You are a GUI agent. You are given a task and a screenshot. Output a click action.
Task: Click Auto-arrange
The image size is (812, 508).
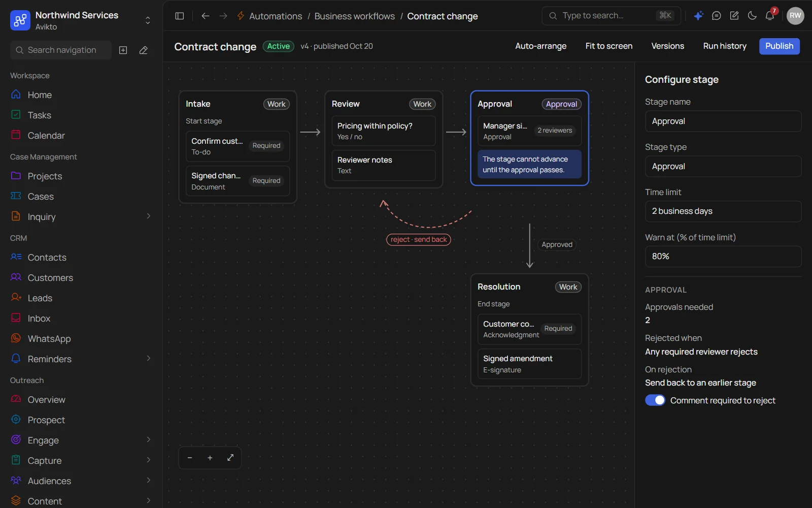click(541, 46)
